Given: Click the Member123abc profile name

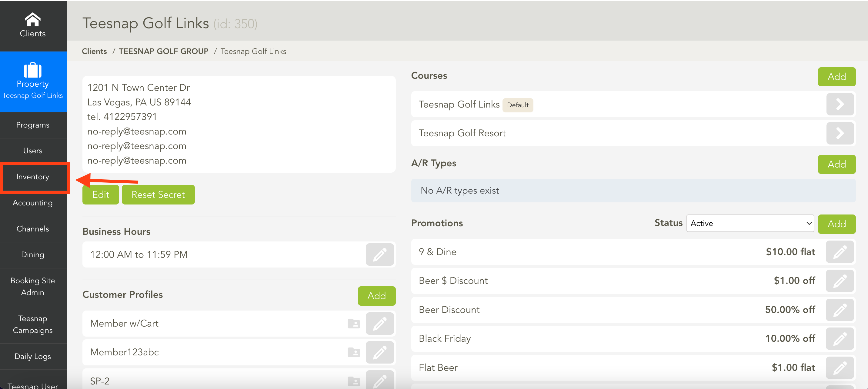Looking at the screenshot, I should (x=124, y=352).
